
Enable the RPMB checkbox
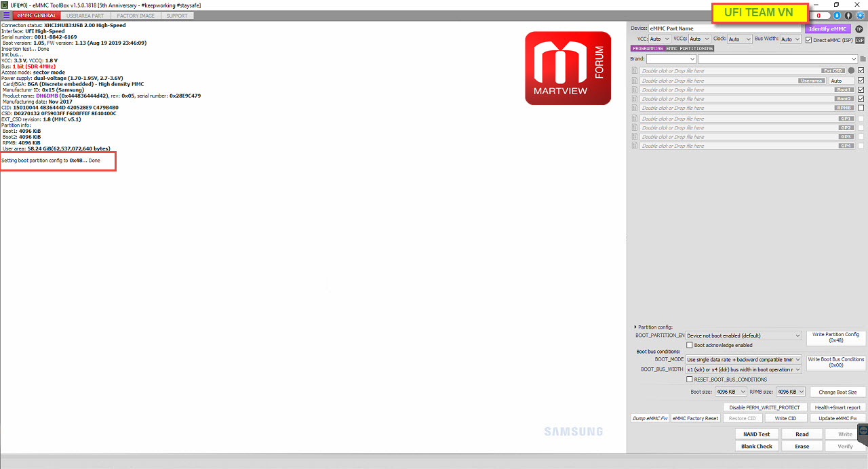tap(861, 108)
